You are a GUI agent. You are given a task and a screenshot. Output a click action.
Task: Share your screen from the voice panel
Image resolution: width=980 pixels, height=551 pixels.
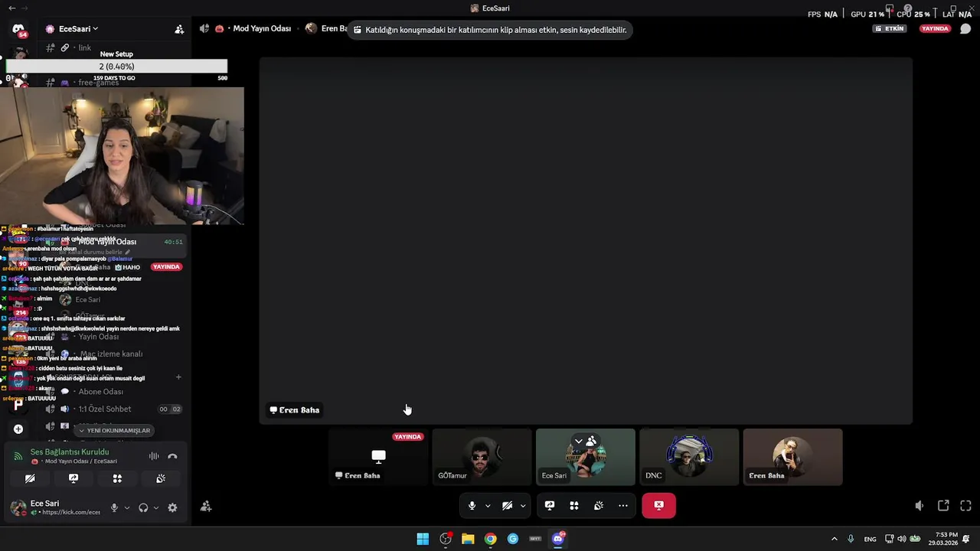click(73, 478)
